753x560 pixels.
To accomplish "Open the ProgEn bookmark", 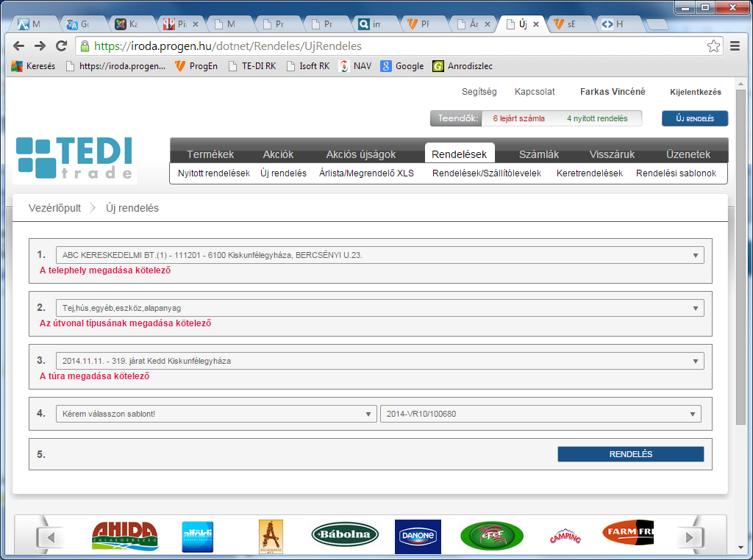I will [196, 66].
